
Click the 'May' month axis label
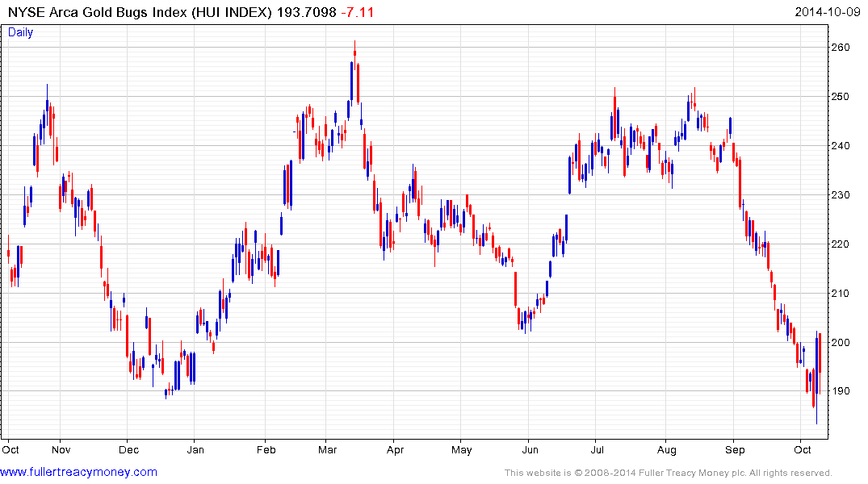(462, 449)
